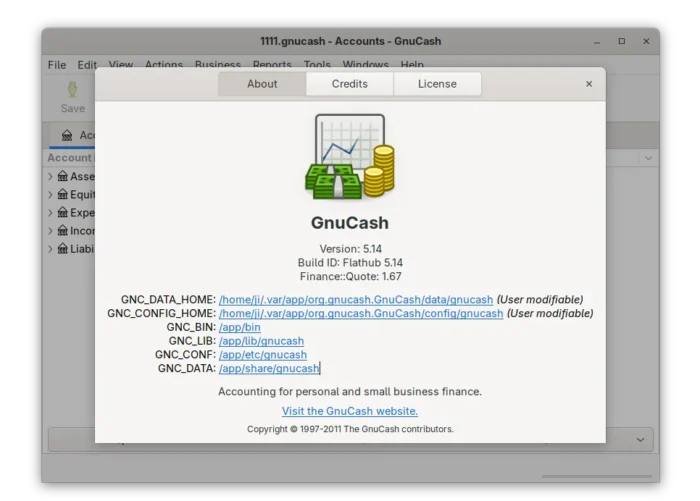This screenshot has width=700, height=501.
Task: Maximize the GnuCash main window
Action: tap(621, 41)
